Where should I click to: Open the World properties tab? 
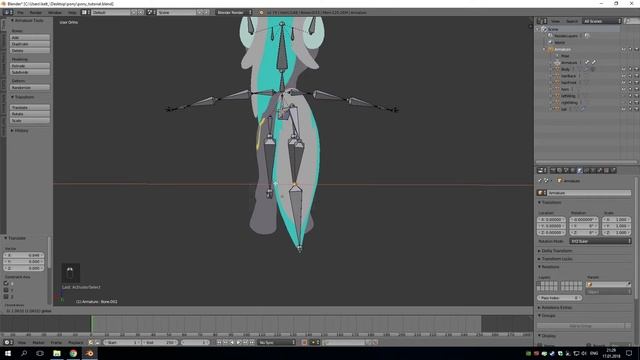tap(573, 170)
